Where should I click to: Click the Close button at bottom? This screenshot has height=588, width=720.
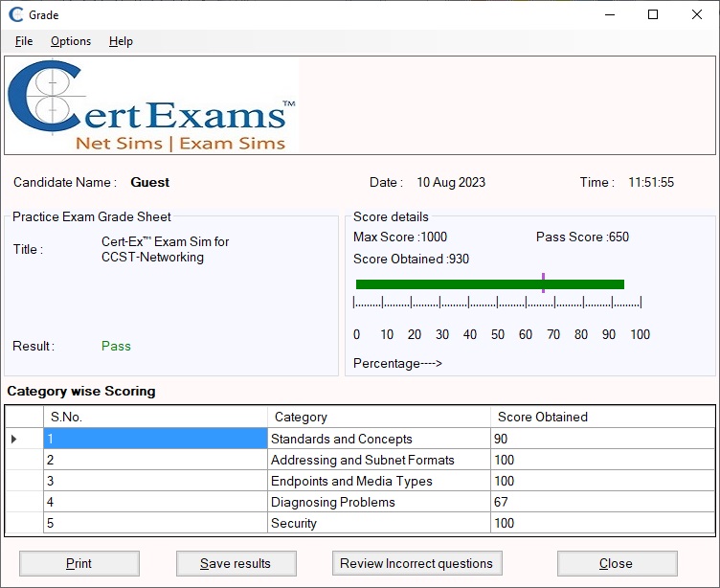coord(617,563)
